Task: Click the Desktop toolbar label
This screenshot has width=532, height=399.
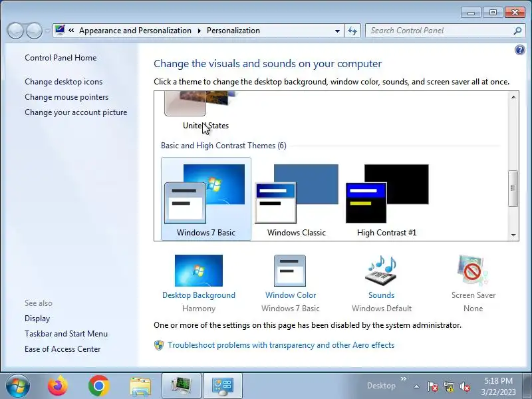Action: [x=381, y=386]
